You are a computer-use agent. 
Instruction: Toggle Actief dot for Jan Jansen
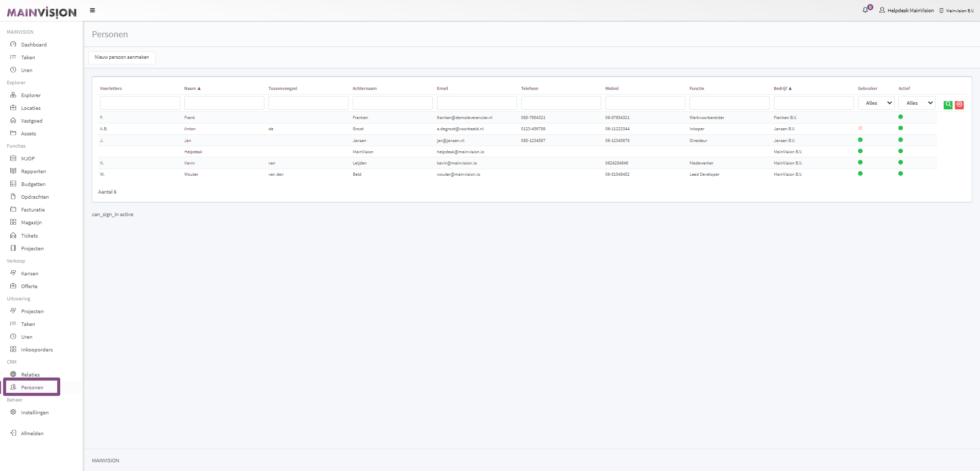click(x=901, y=140)
